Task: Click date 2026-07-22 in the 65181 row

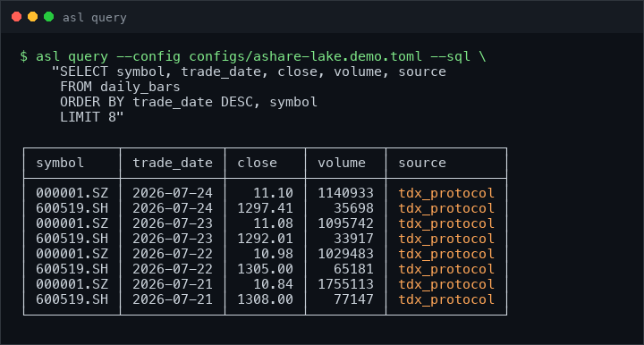Action: pos(173,269)
